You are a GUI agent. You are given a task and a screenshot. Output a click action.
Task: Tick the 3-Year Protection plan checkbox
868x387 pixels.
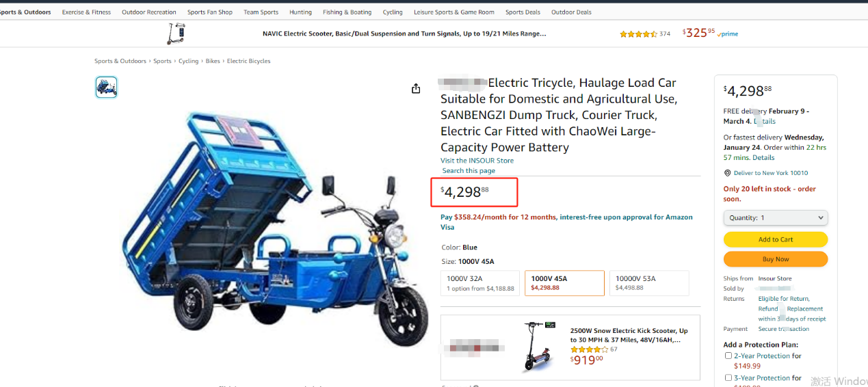728,377
